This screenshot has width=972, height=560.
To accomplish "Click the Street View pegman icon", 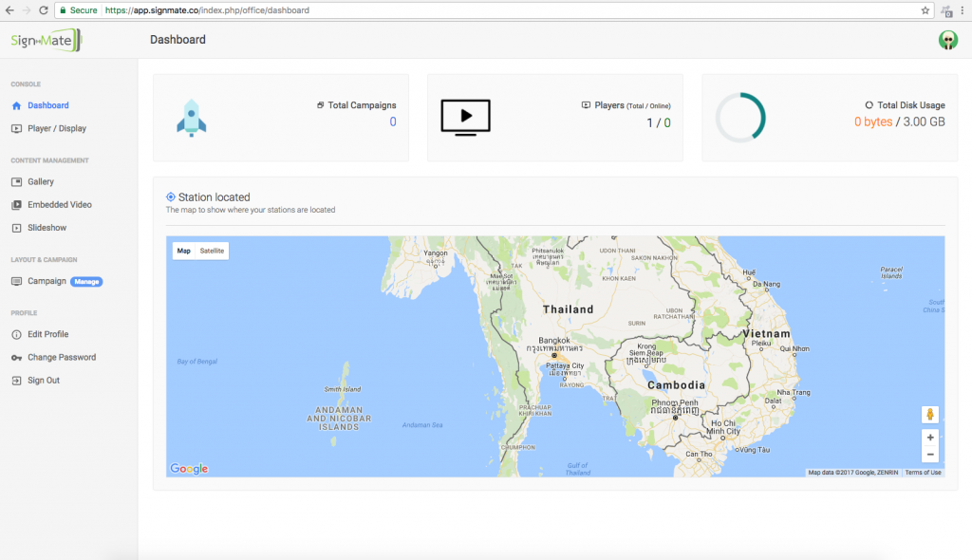I will (930, 414).
